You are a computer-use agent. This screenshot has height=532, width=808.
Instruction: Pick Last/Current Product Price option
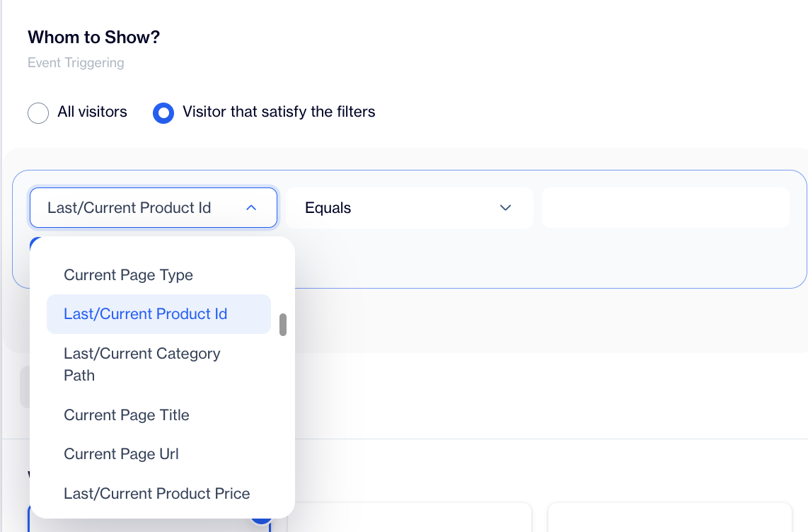point(156,494)
